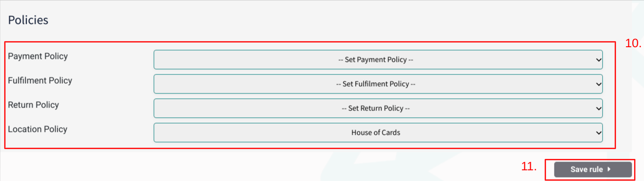This screenshot has height=181, width=644.
Task: Click the '-- Set Return Policy --' placeholder text
Action: click(376, 109)
